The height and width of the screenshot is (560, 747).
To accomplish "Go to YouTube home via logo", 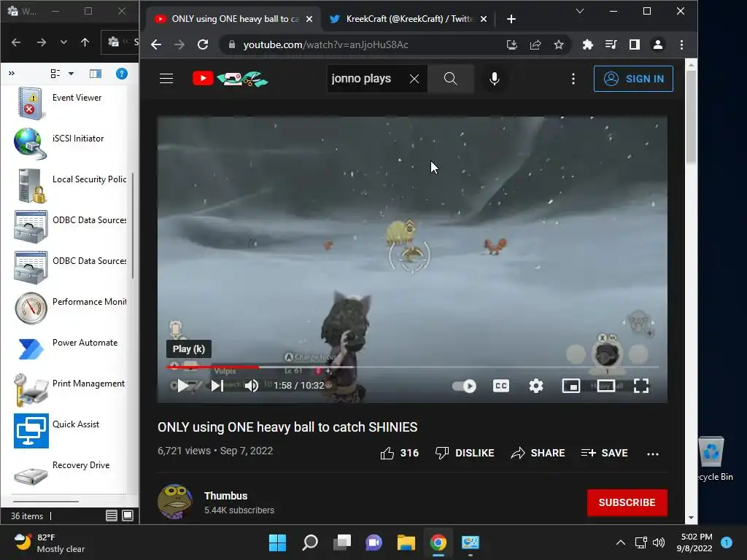I will [230, 79].
